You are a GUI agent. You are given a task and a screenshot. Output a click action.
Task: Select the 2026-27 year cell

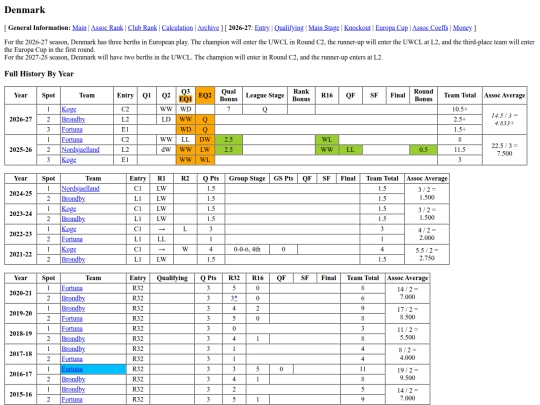[21, 120]
